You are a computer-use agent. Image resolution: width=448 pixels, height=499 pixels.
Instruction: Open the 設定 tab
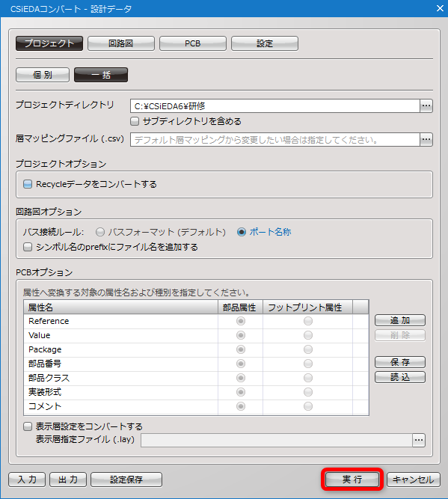265,43
